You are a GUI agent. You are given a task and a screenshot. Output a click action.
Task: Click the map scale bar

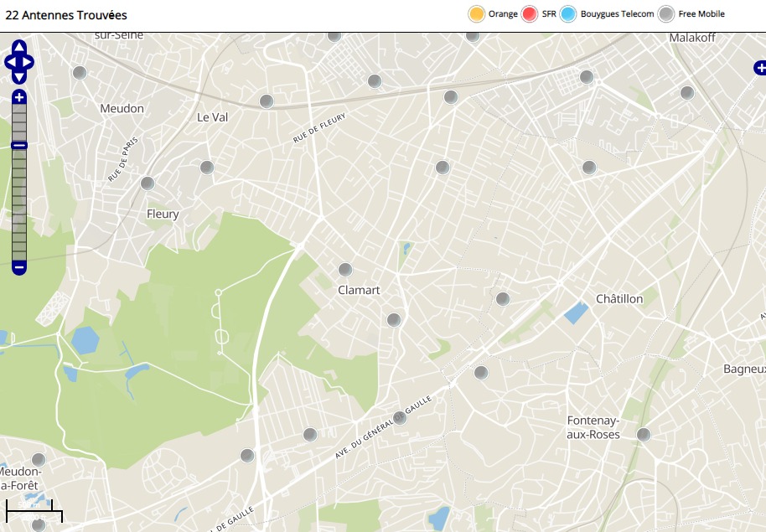(34, 509)
